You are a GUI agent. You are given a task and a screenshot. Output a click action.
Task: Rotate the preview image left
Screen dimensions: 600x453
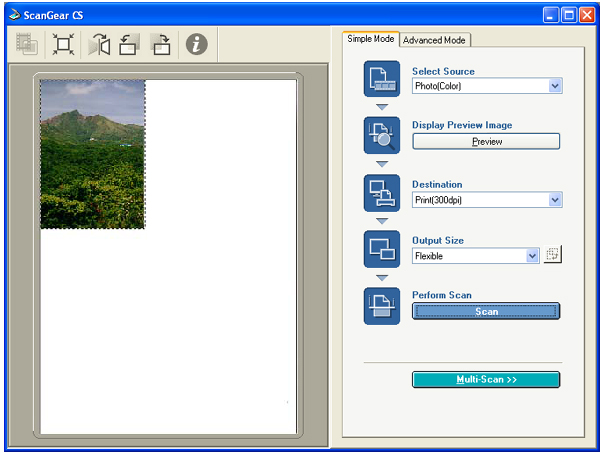(x=129, y=44)
